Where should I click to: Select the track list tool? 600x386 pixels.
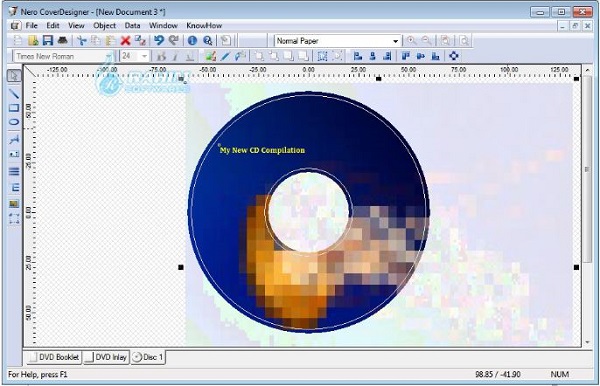pos(14,171)
